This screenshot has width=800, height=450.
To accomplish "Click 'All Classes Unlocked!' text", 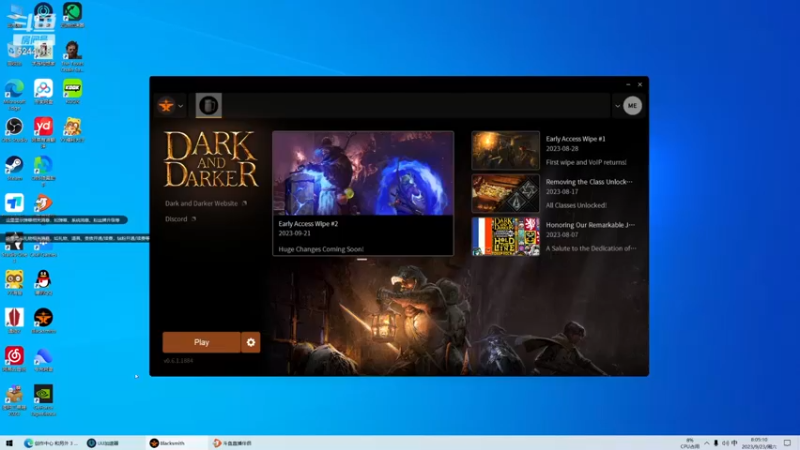I will click(x=576, y=205).
